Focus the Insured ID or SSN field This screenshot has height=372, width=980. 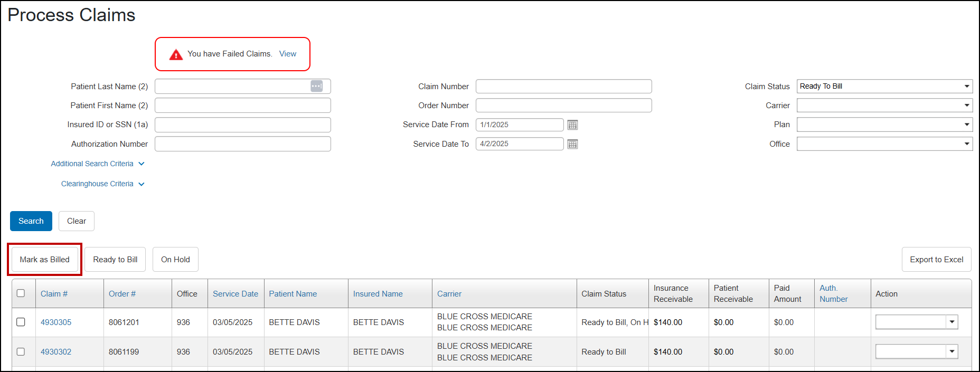243,125
